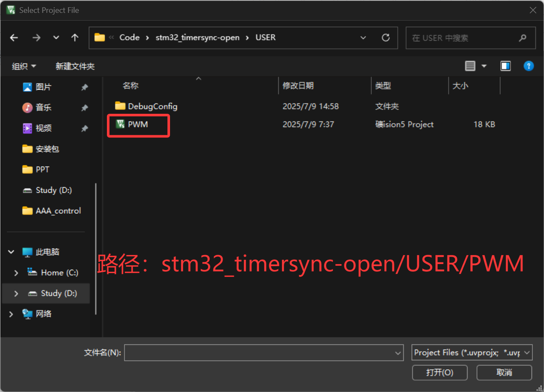Go up one folder level
The height and width of the screenshot is (392, 544).
pos(75,38)
